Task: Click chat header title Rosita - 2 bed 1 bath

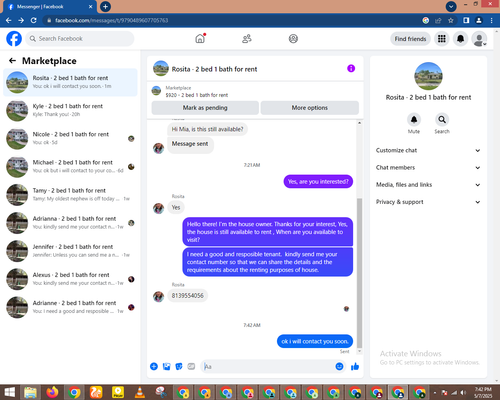Action: click(x=214, y=69)
